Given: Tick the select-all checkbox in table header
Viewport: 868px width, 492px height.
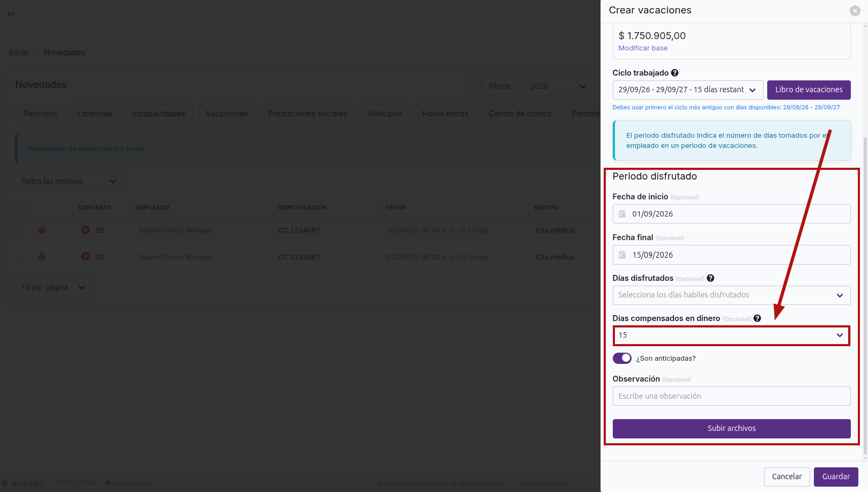Looking at the screenshot, I should 17,208.
